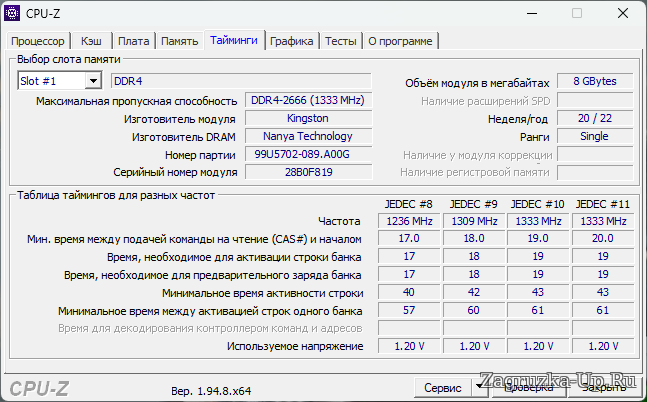Select the Память tab
Image resolution: width=647 pixels, height=402 pixels.
click(x=180, y=41)
